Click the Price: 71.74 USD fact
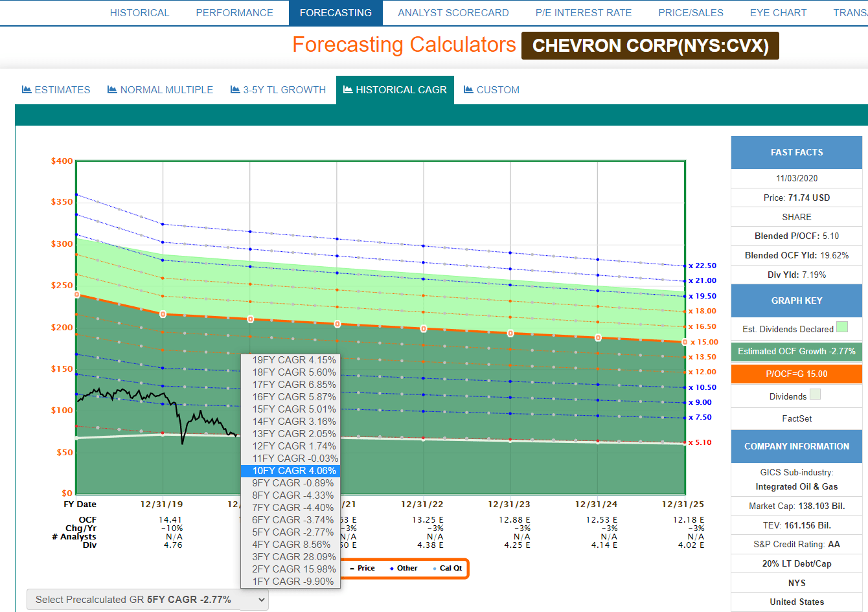 (797, 198)
